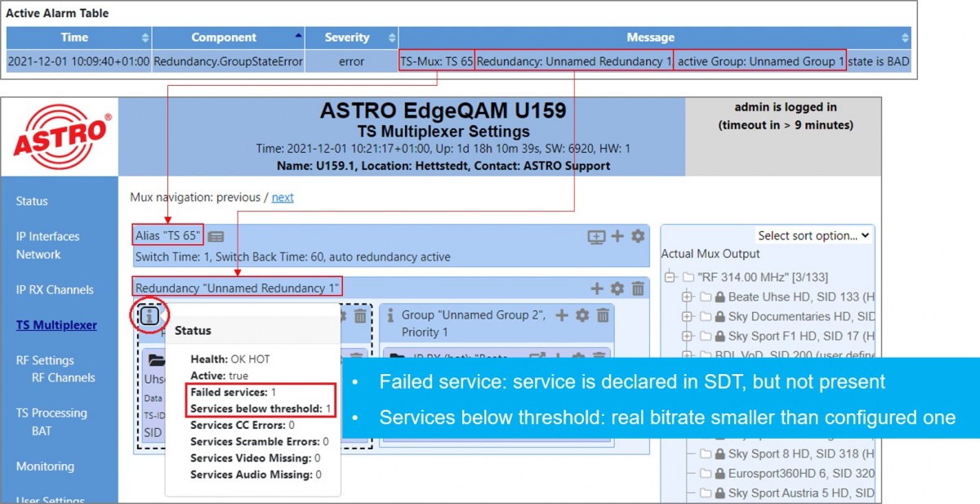Open gear settings for Unnamed Redundancy 1
The image size is (980, 504).
(617, 288)
